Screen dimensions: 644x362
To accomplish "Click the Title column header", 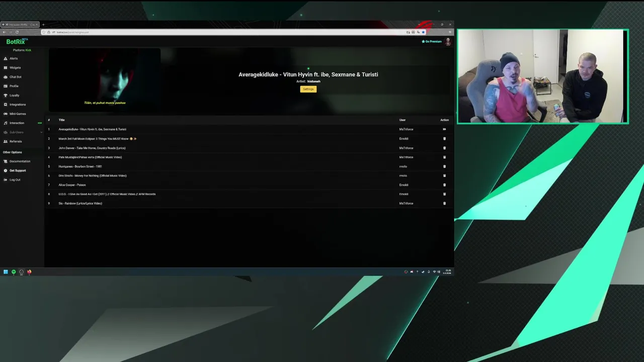I will 61,120.
